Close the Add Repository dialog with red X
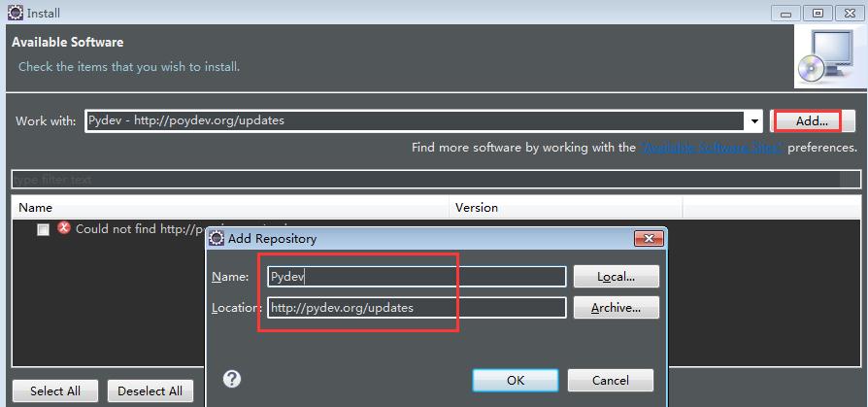 [649, 239]
